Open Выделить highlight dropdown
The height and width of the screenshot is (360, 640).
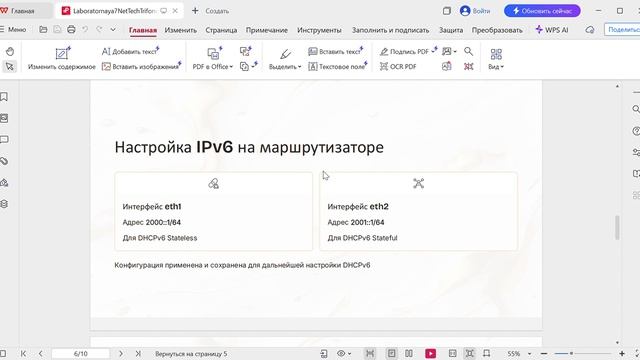pyautogui.click(x=285, y=58)
